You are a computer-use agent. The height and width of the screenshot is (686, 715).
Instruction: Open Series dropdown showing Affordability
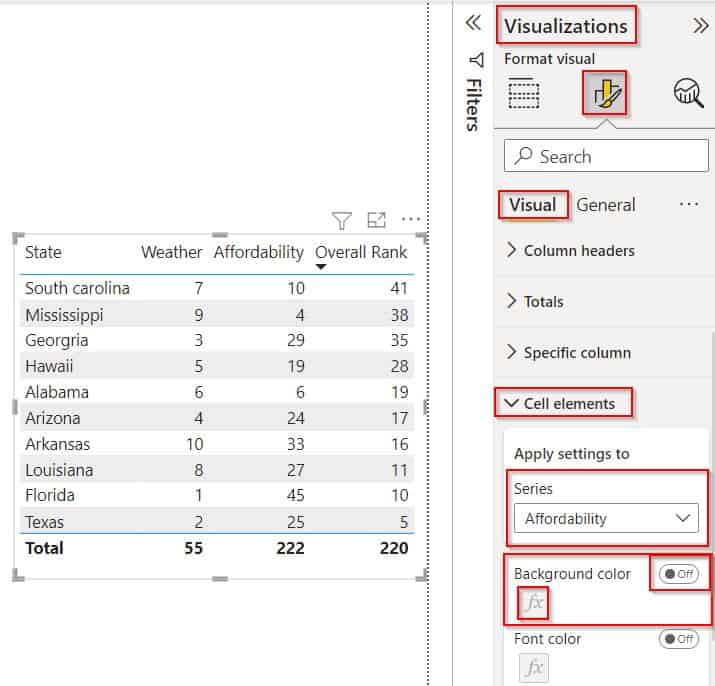pos(606,518)
